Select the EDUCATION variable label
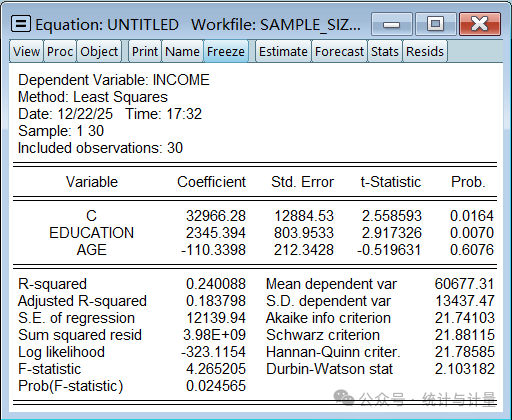The height and width of the screenshot is (420, 512). pos(92,233)
